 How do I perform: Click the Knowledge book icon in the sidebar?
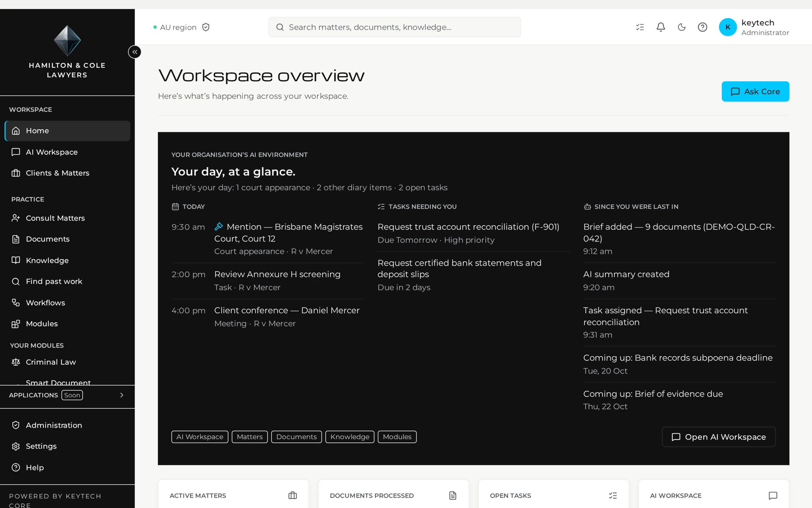click(x=16, y=261)
